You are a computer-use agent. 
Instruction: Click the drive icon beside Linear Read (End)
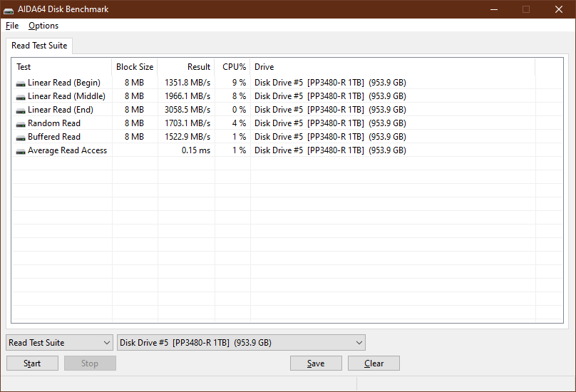pyautogui.click(x=21, y=111)
